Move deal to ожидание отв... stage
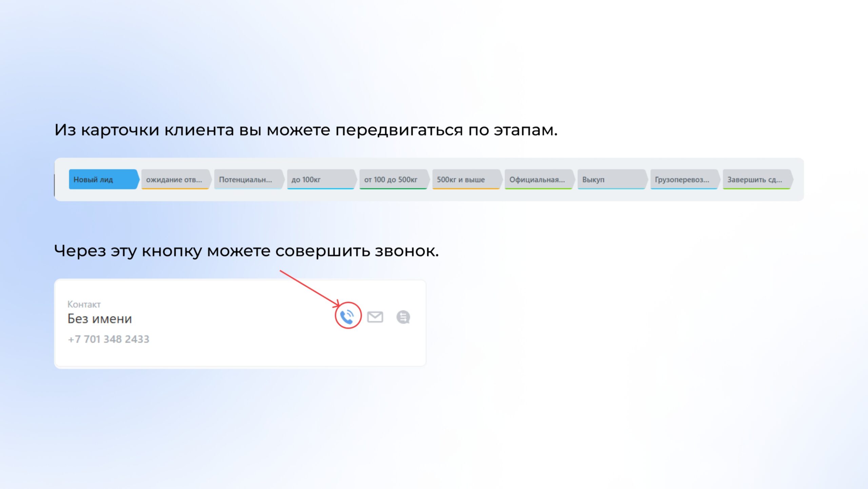This screenshot has width=868, height=489. (176, 180)
